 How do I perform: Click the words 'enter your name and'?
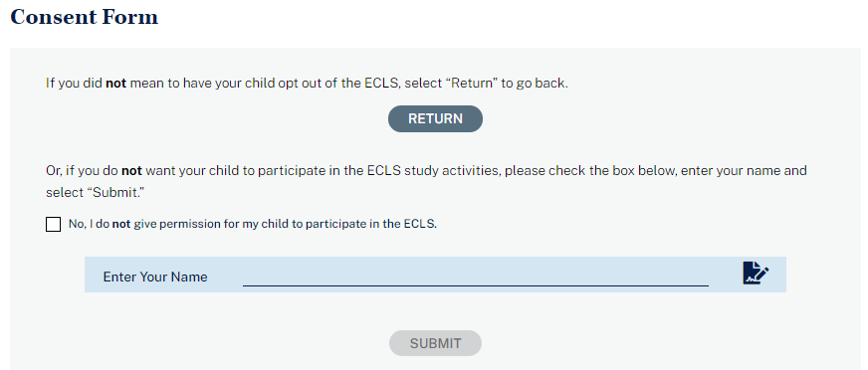(744, 170)
